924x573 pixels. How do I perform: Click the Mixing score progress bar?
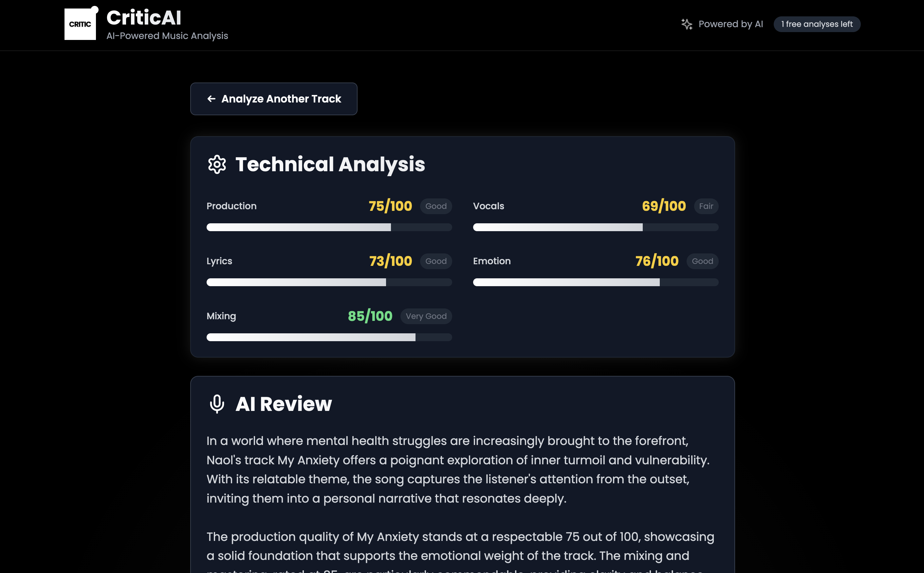point(329,337)
